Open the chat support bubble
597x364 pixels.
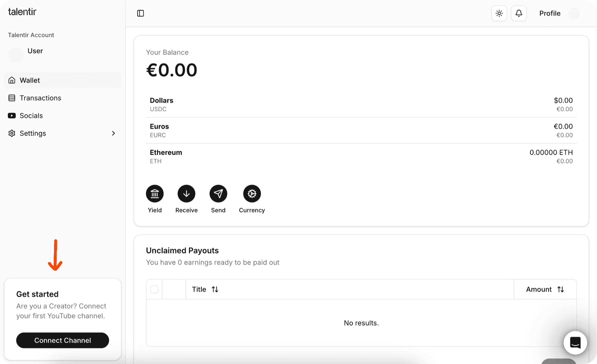pos(575,343)
